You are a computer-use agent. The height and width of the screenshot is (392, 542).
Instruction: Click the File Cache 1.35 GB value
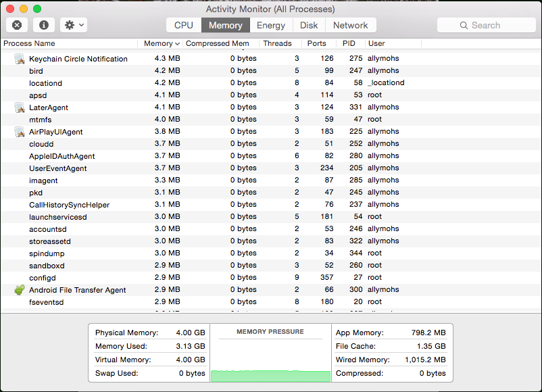tap(431, 346)
